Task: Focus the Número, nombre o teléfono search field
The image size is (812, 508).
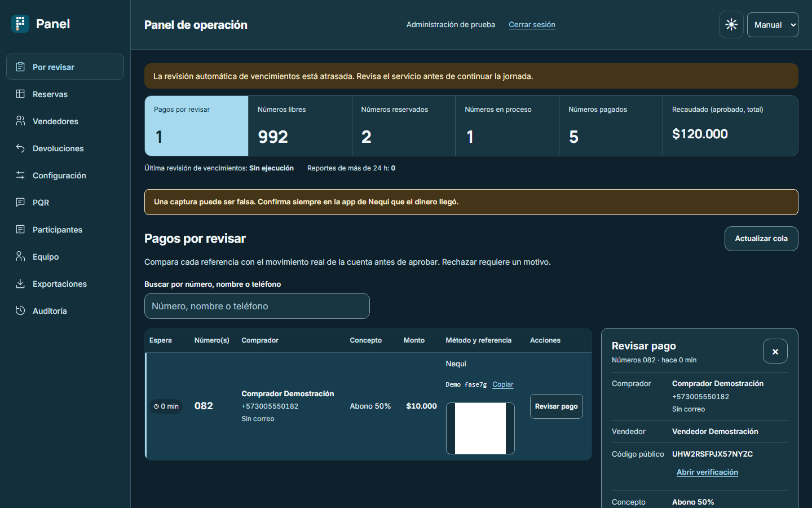Action: (257, 306)
